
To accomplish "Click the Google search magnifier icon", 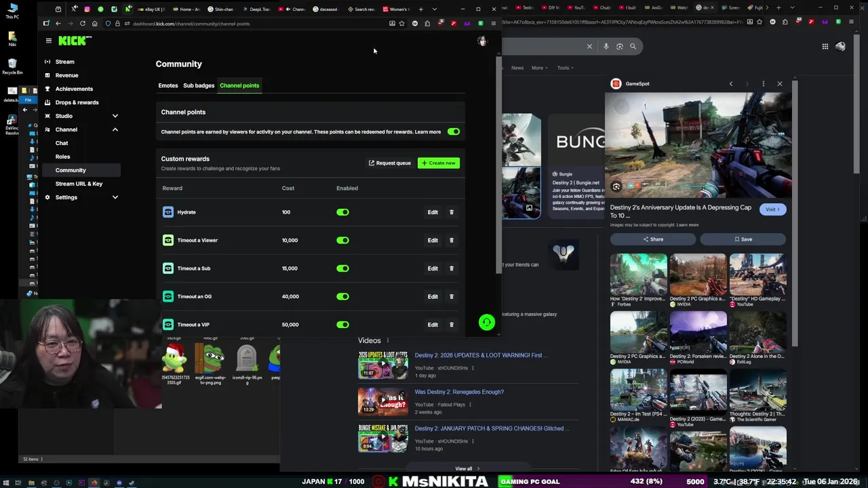I will [x=633, y=46].
